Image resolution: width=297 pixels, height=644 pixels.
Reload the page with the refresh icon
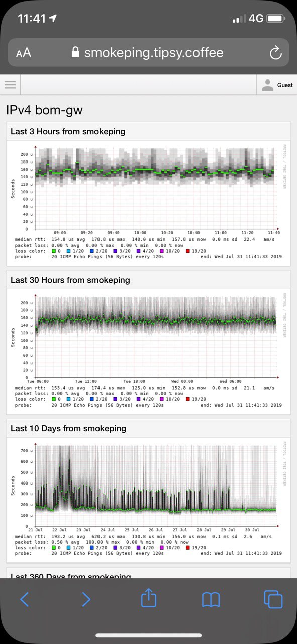(x=275, y=52)
